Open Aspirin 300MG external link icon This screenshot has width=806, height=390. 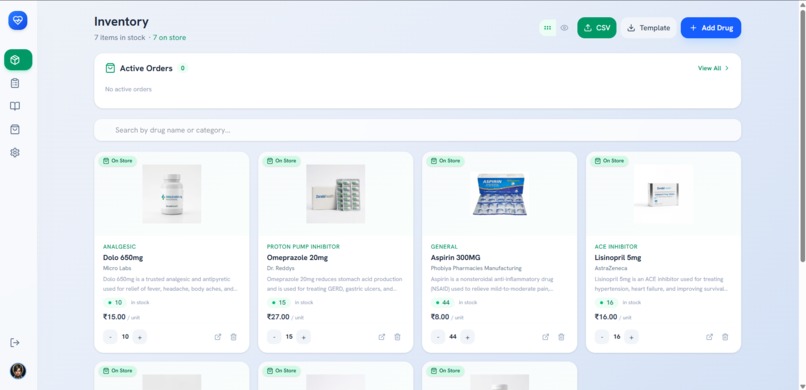pyautogui.click(x=546, y=337)
